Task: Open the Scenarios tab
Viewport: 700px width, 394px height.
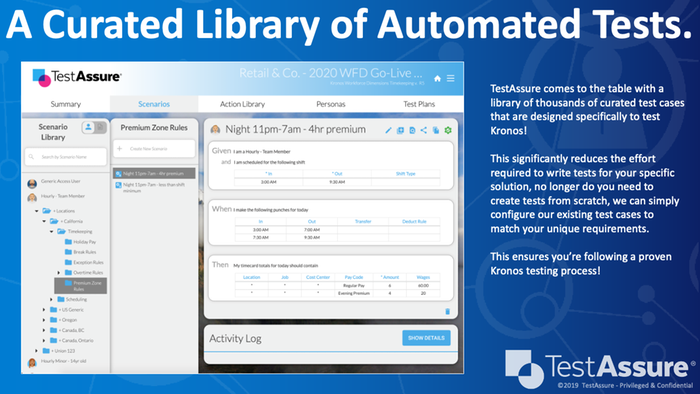Action: pos(154,104)
